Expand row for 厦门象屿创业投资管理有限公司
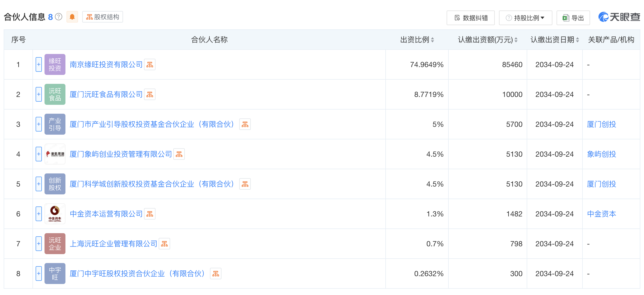 pos(39,154)
